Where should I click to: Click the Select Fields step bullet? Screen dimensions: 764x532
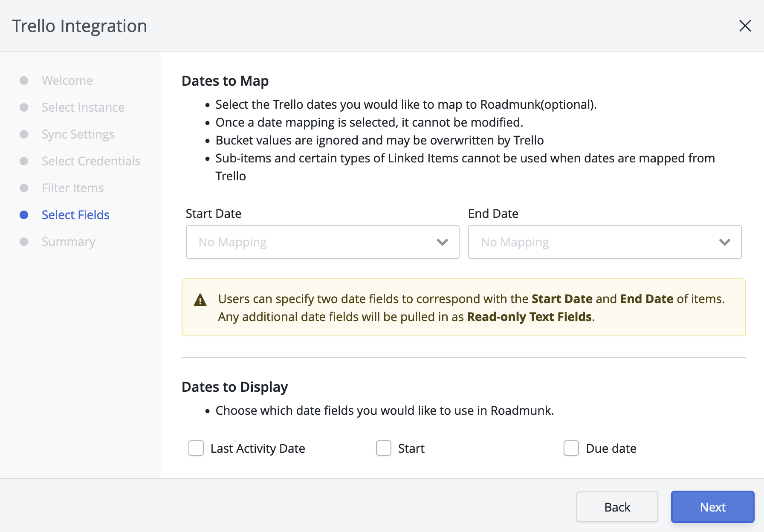pyautogui.click(x=24, y=215)
